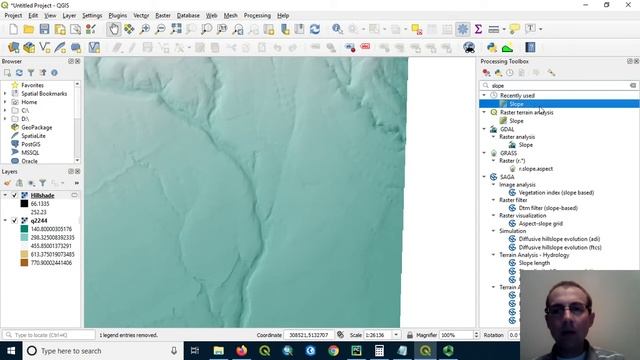Toggle visibility of q2244 layer
The height and width of the screenshot is (360, 640).
point(14,220)
